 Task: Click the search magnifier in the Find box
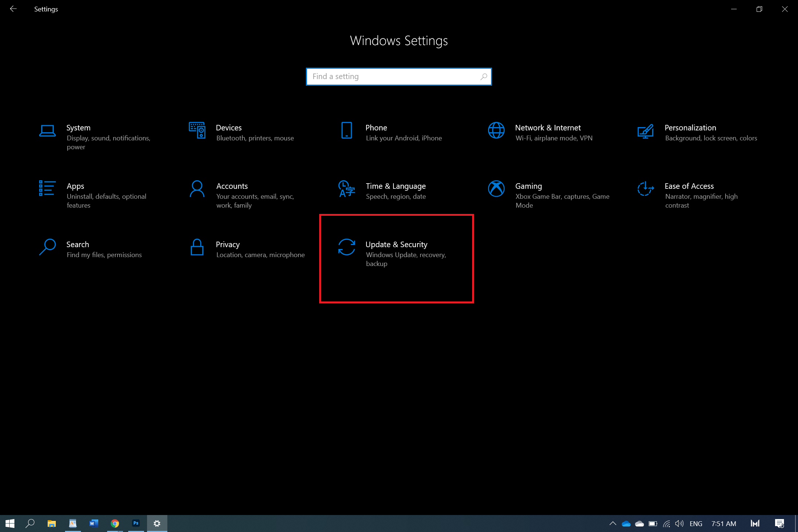click(x=484, y=76)
